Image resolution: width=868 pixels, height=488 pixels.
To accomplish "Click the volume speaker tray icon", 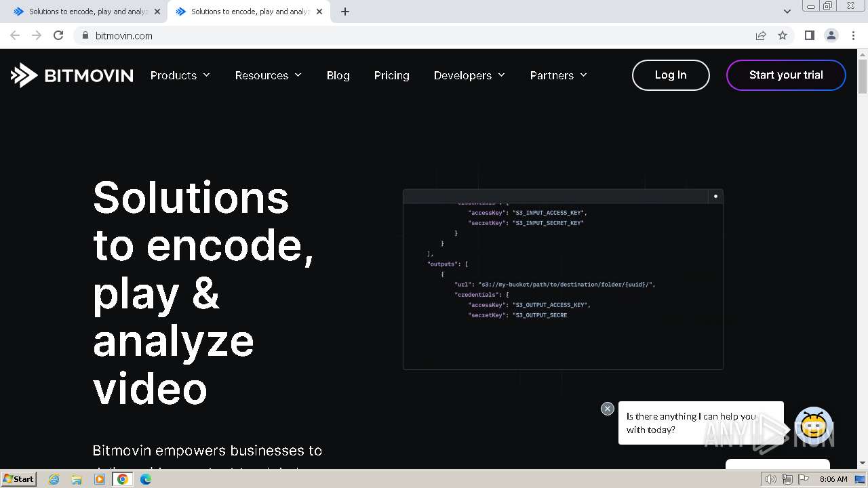I will 770,479.
